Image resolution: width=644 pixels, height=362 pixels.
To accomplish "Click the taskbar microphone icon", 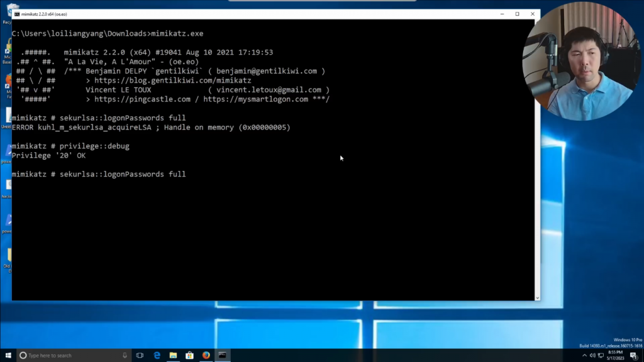I will (125, 356).
